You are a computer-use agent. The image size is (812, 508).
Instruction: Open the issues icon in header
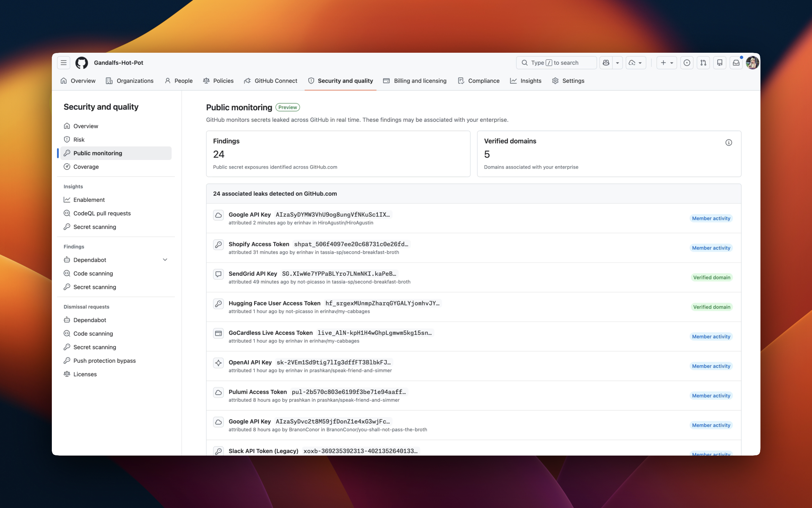(x=687, y=63)
